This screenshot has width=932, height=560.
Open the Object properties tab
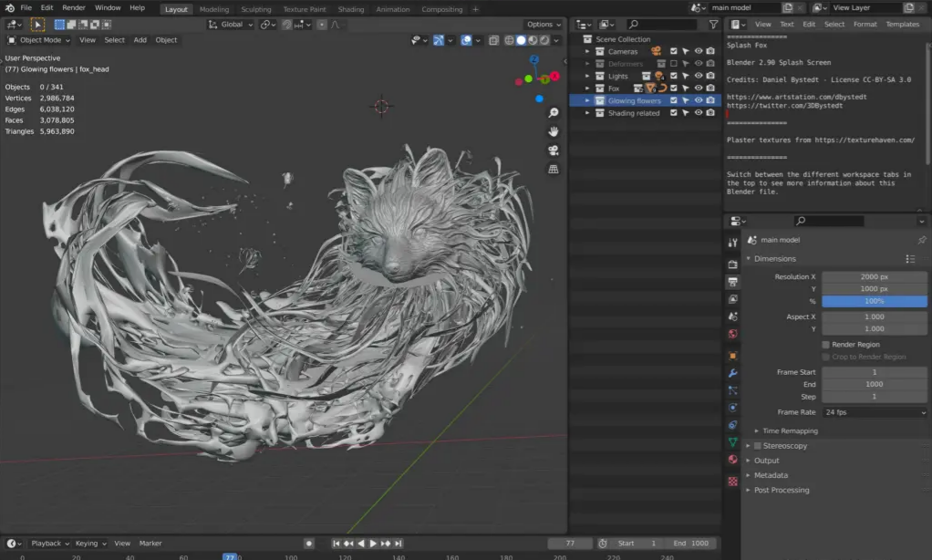point(733,356)
